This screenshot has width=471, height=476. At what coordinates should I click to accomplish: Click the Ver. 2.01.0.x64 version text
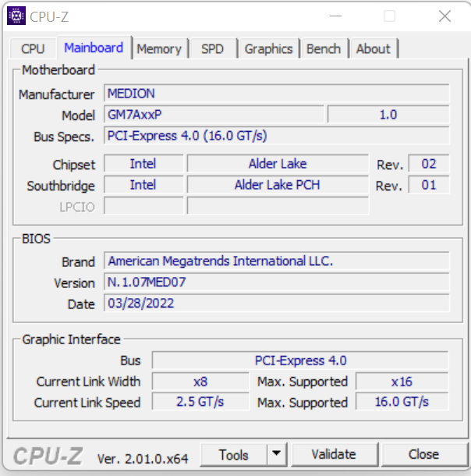coord(143,458)
